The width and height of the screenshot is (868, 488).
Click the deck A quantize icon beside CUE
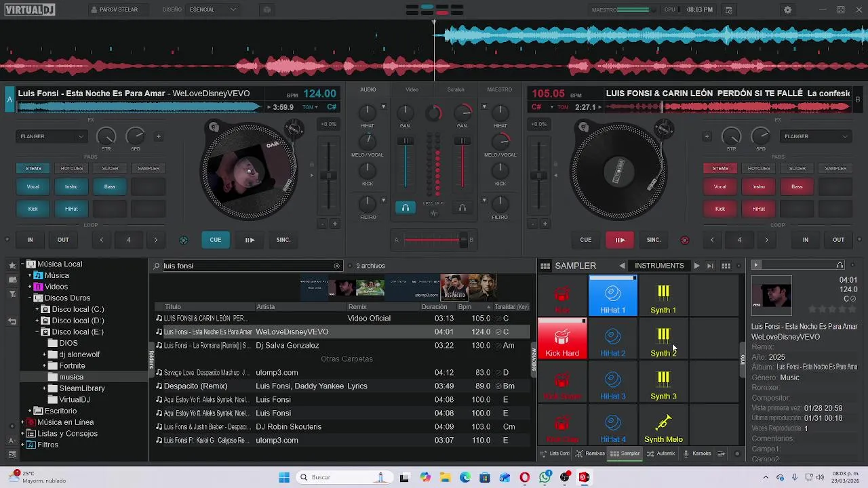click(x=183, y=240)
